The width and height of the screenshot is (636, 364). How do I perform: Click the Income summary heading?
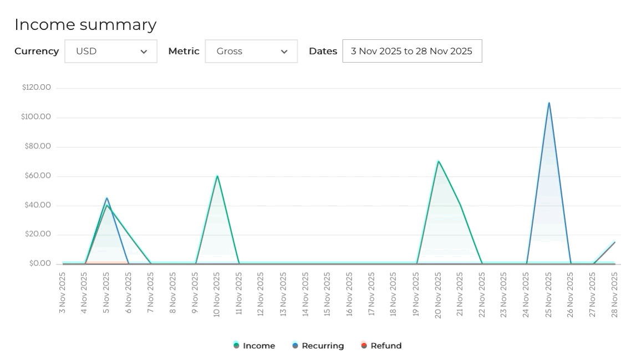click(85, 25)
